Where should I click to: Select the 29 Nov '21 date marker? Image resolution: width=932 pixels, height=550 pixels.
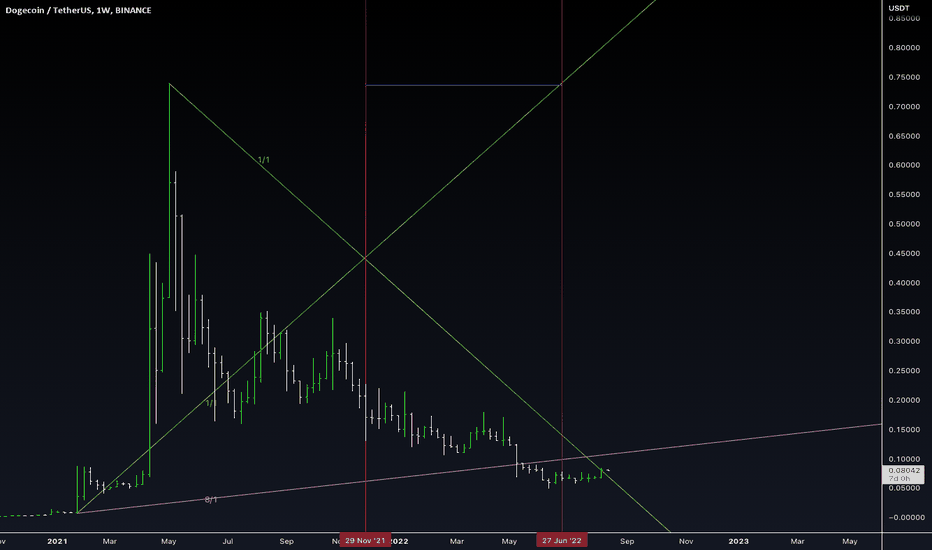click(365, 540)
